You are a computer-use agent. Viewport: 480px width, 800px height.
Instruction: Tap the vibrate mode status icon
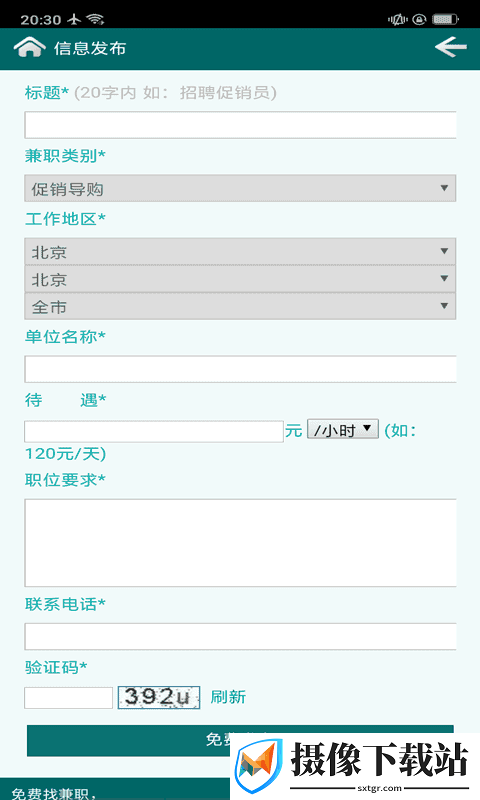tap(398, 19)
